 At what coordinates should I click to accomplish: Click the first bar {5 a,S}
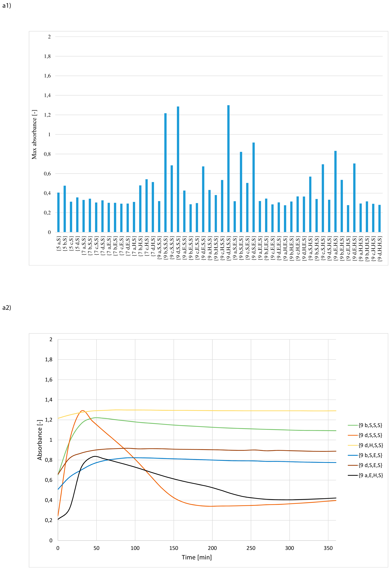58,212
